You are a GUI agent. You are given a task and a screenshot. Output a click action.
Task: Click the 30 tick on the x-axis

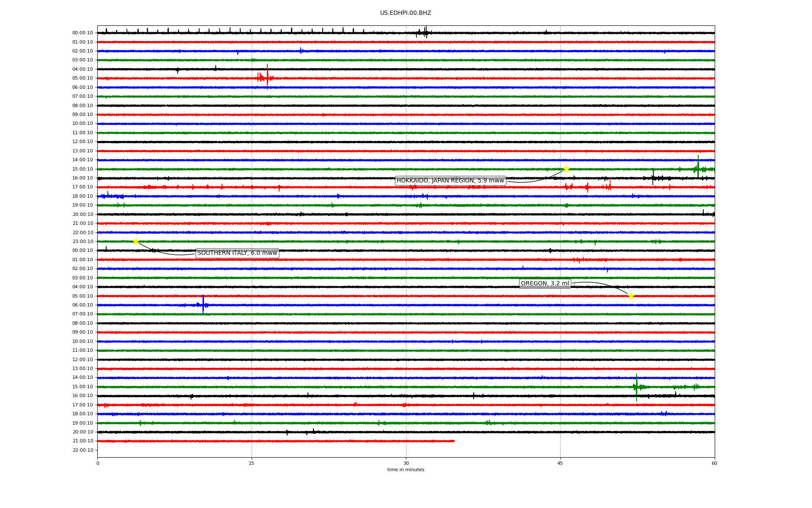pos(406,463)
